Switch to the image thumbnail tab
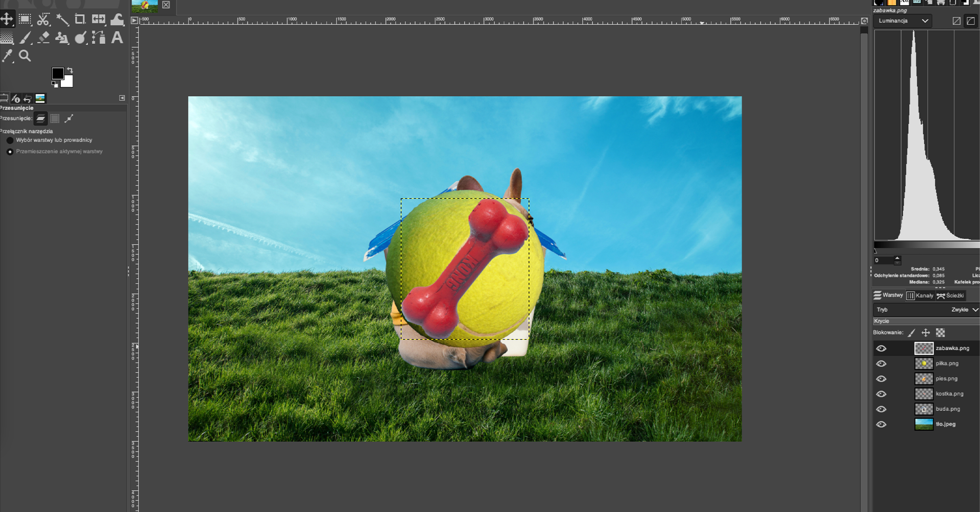Image resolution: width=980 pixels, height=512 pixels. [x=145, y=6]
